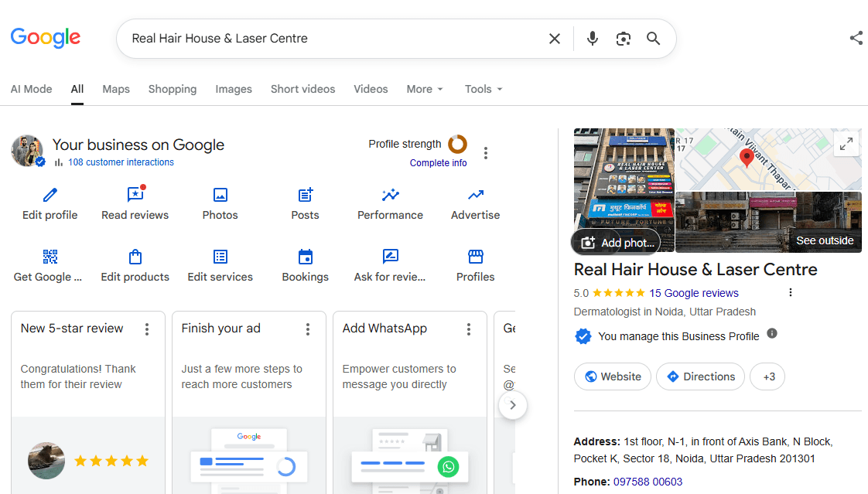Click the Directions button
Image resolution: width=868 pixels, height=494 pixels.
[701, 376]
